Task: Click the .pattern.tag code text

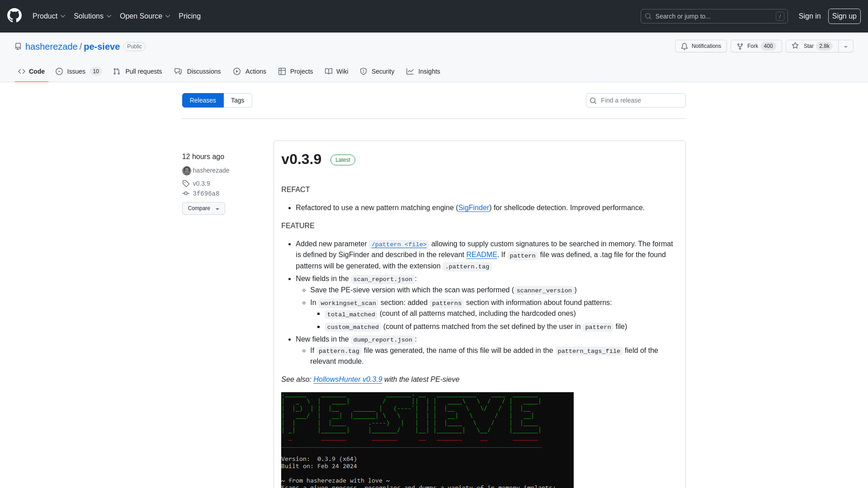Action: 467,267
